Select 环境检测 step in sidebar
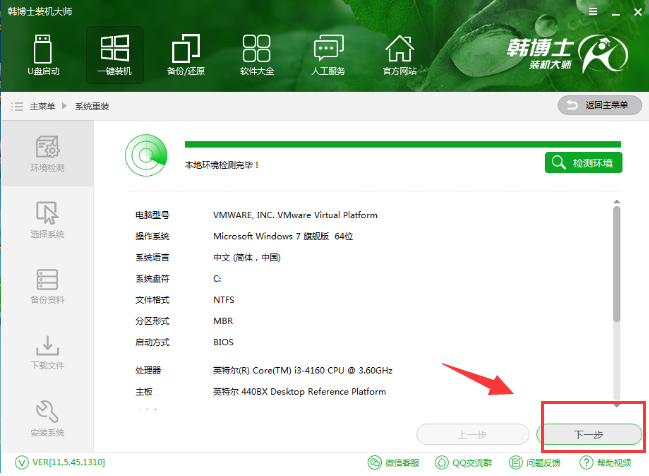The image size is (649, 476). 47,154
